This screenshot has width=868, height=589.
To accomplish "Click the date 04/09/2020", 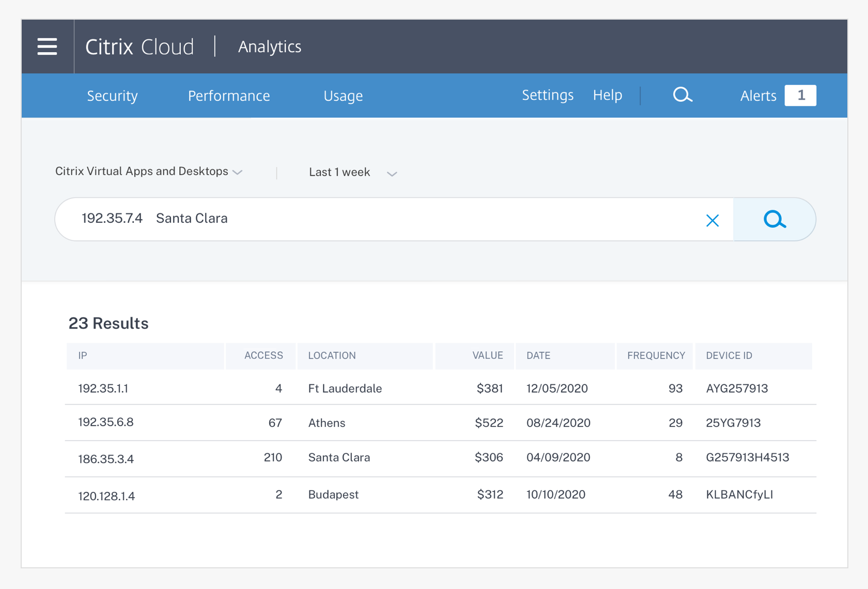I will coord(558,457).
